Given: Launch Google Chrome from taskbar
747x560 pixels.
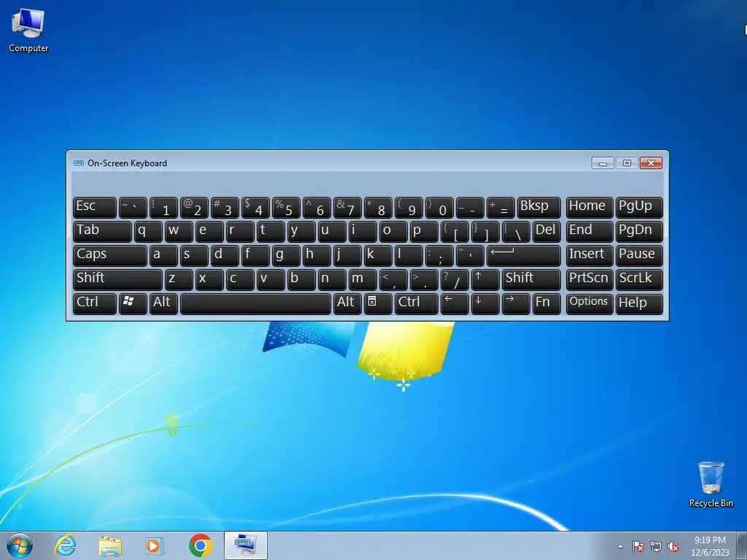Looking at the screenshot, I should coord(200,545).
